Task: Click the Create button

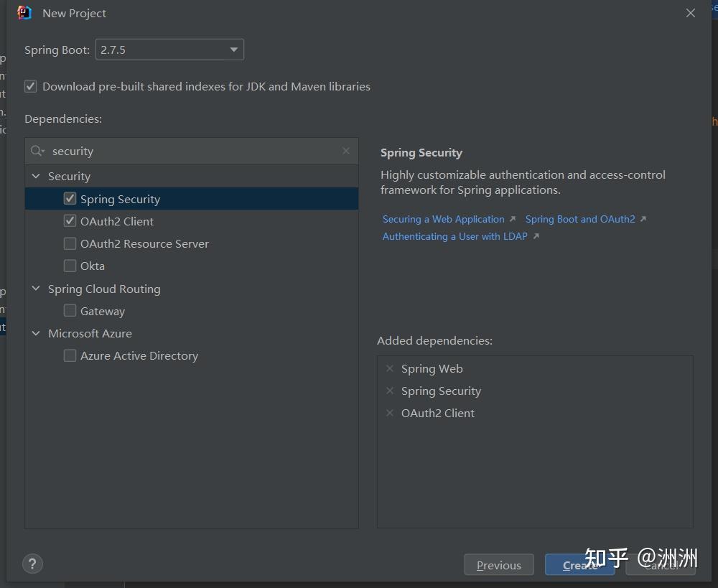Action: click(579, 564)
